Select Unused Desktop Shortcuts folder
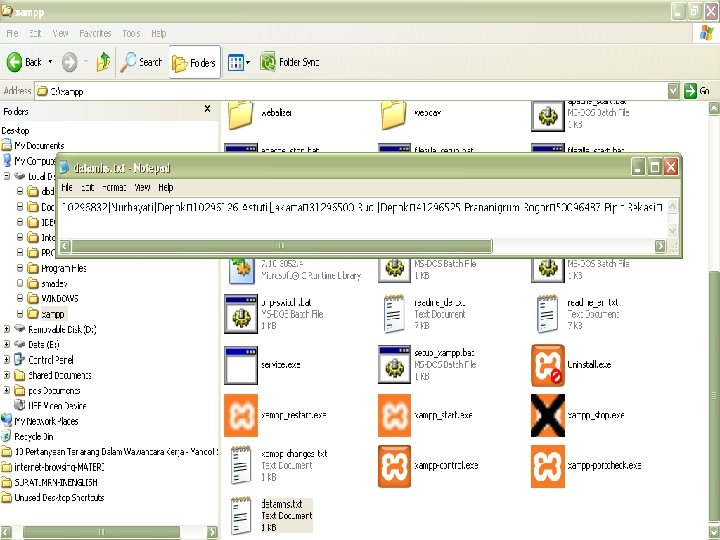The width and height of the screenshot is (720, 540). 59,497
